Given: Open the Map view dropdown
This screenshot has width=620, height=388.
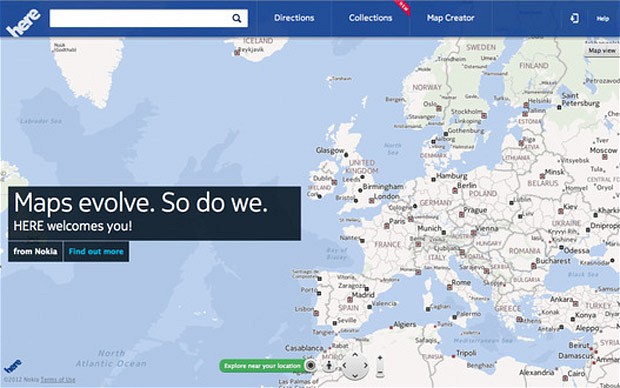Looking at the screenshot, I should point(602,50).
